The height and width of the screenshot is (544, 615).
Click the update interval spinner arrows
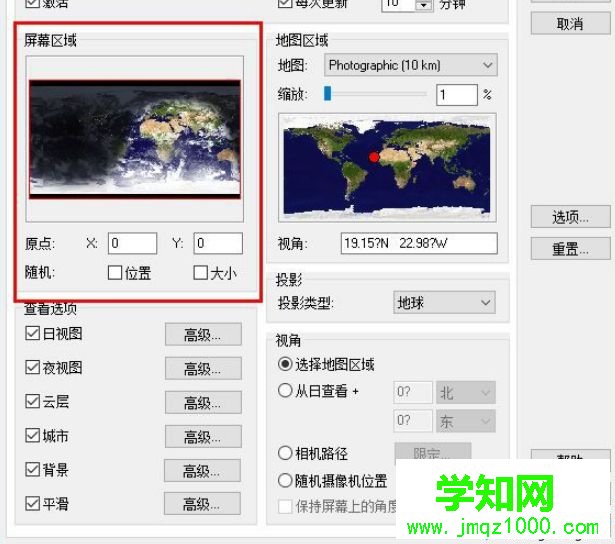click(x=424, y=5)
